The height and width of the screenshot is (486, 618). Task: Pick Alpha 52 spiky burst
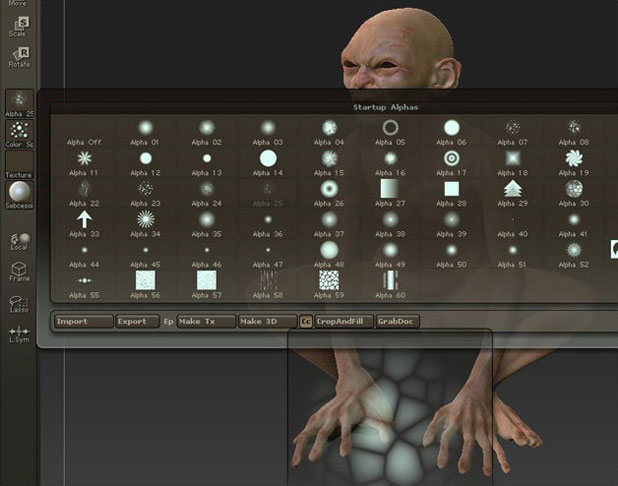tap(573, 255)
